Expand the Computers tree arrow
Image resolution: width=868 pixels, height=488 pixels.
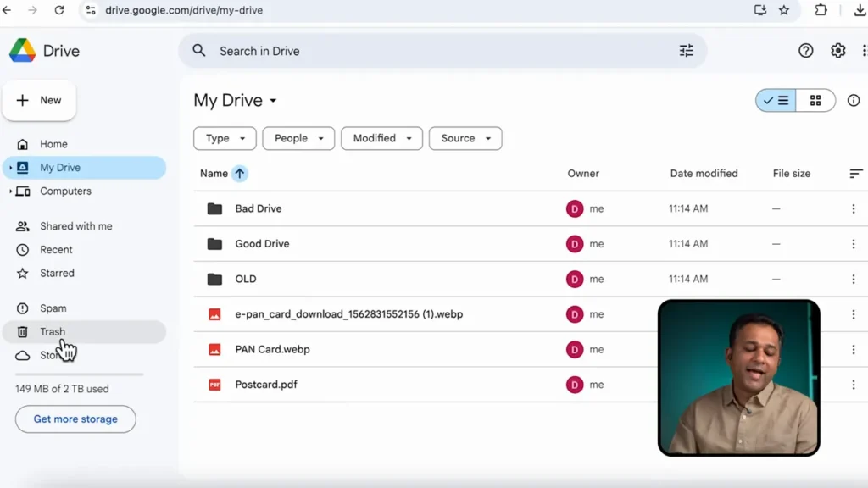pyautogui.click(x=10, y=191)
